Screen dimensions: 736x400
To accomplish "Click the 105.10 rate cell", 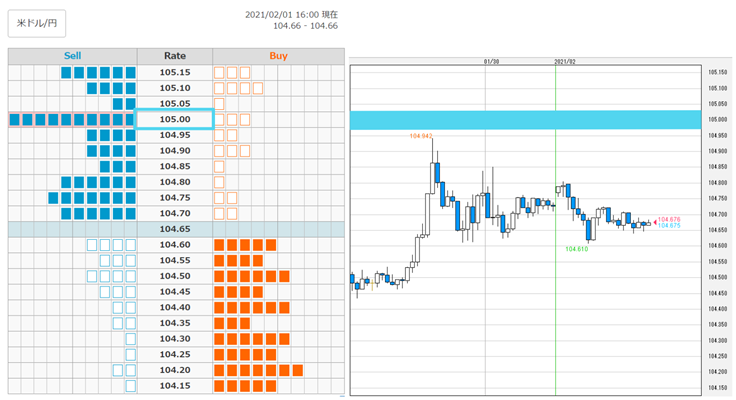I will point(175,88).
